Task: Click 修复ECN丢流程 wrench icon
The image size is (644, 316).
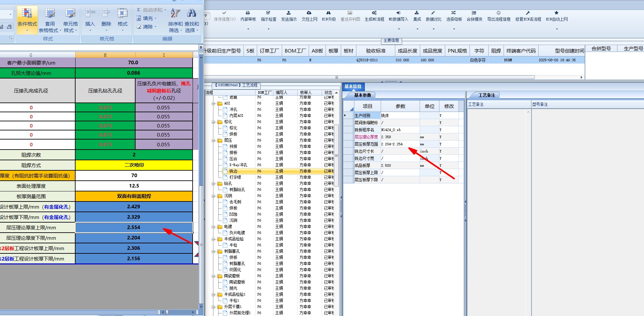Action: [x=528, y=13]
